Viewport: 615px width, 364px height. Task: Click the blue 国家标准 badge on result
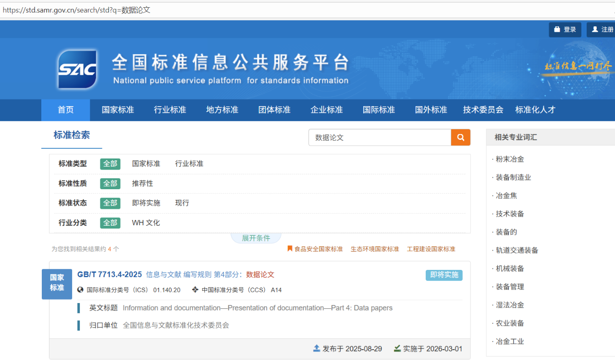coord(57,283)
